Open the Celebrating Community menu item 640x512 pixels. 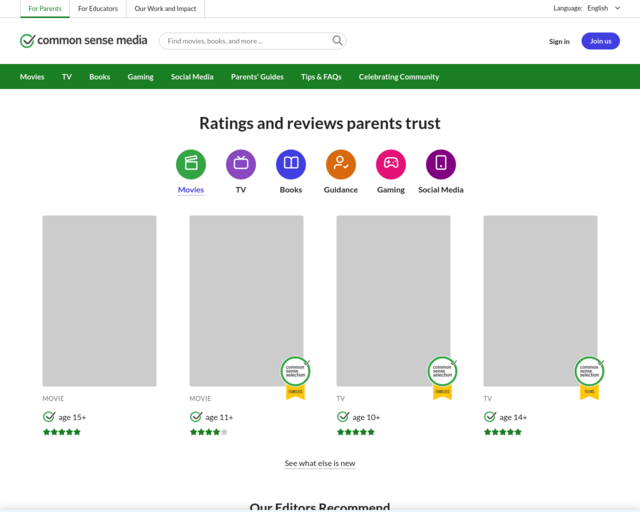tap(399, 77)
